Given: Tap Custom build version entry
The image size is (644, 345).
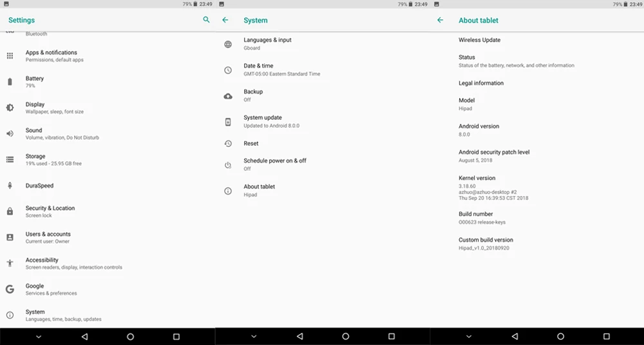Looking at the screenshot, I should (537, 244).
